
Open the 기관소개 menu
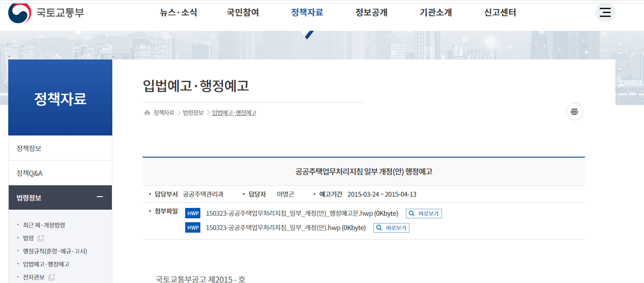pos(436,13)
